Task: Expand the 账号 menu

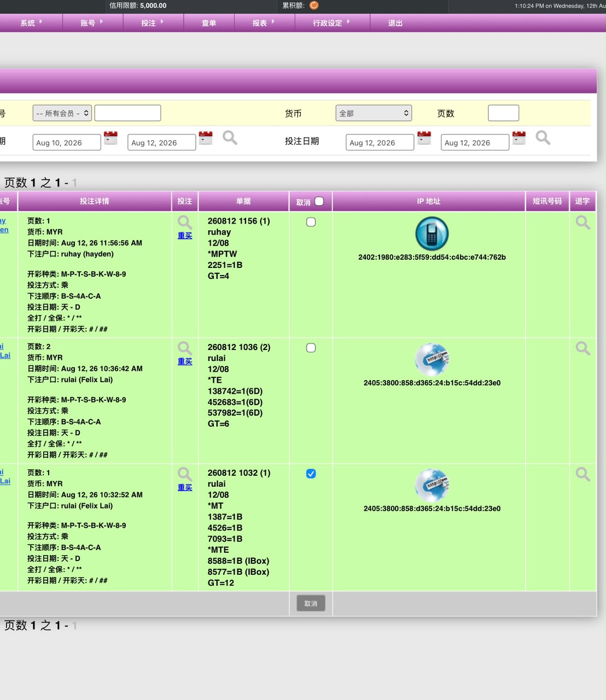Action: point(92,23)
